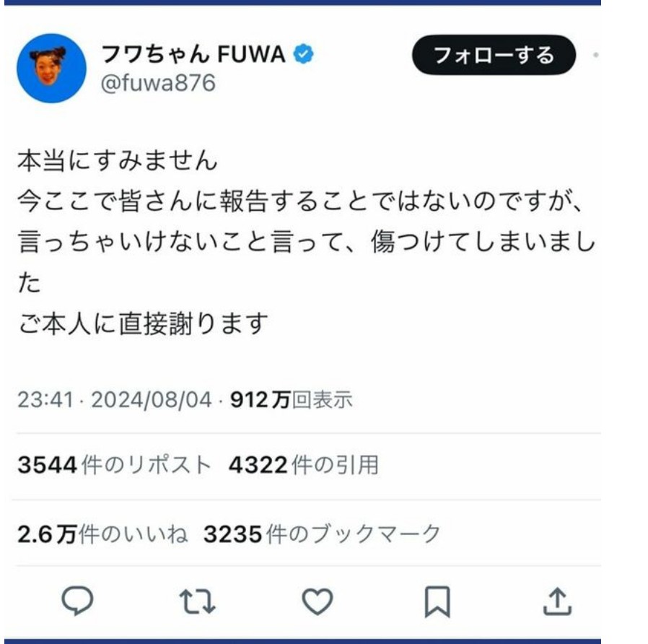
Task: Open the more options dots beside the follow button
Action: pyautogui.click(x=595, y=55)
